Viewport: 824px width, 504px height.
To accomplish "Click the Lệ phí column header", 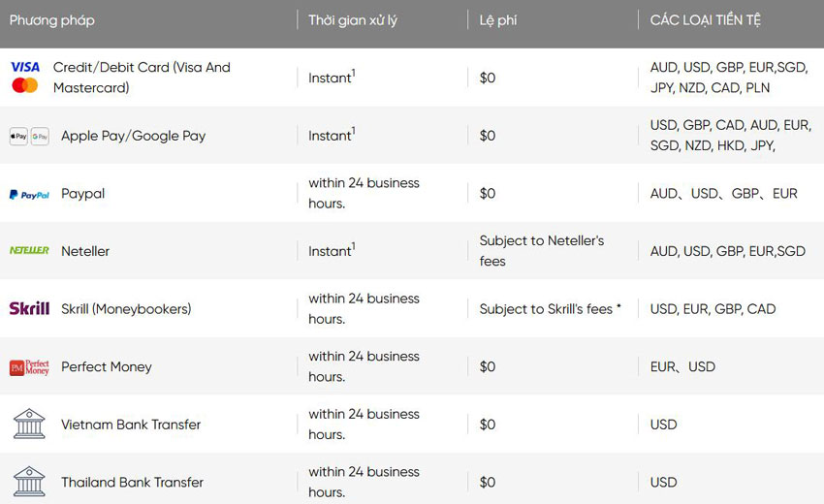I will pos(498,20).
